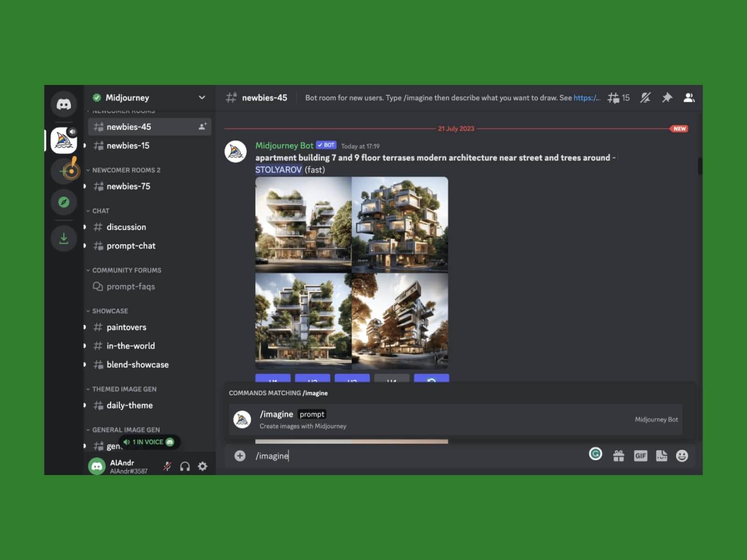This screenshot has height=560, width=747.
Task: Click the 1 IN VOICE indicator
Action: click(149, 442)
